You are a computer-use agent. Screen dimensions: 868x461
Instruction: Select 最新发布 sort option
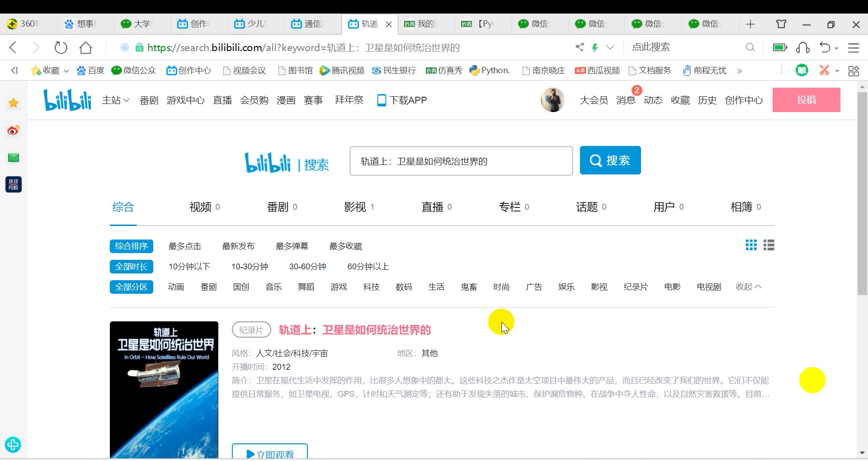(x=238, y=246)
